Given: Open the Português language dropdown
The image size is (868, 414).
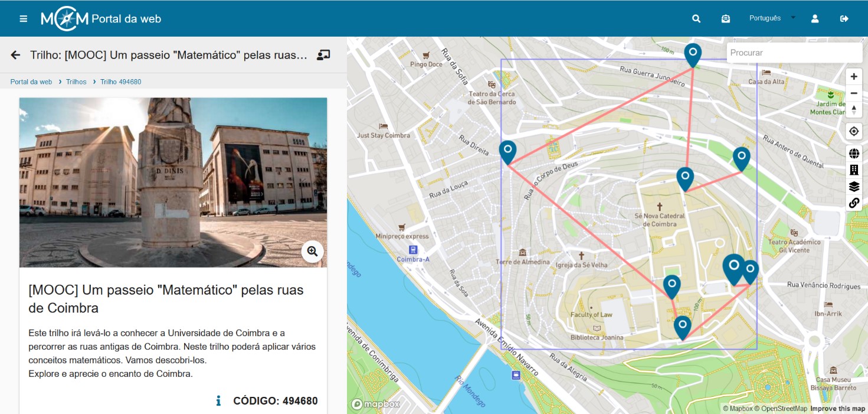Looking at the screenshot, I should (x=772, y=18).
